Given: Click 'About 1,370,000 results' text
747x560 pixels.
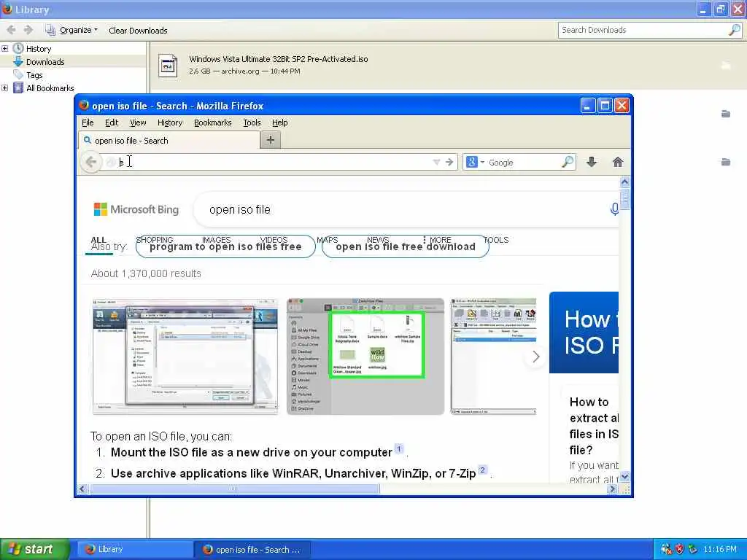Looking at the screenshot, I should pyautogui.click(x=146, y=273).
